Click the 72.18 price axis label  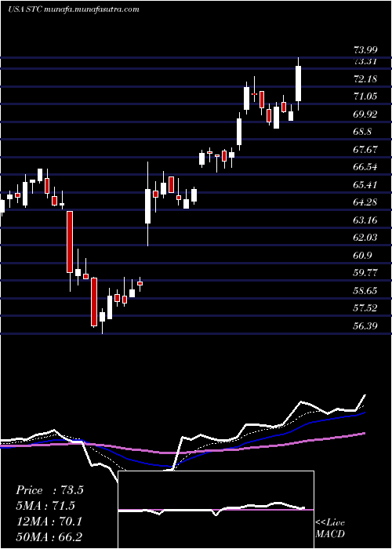365,79
